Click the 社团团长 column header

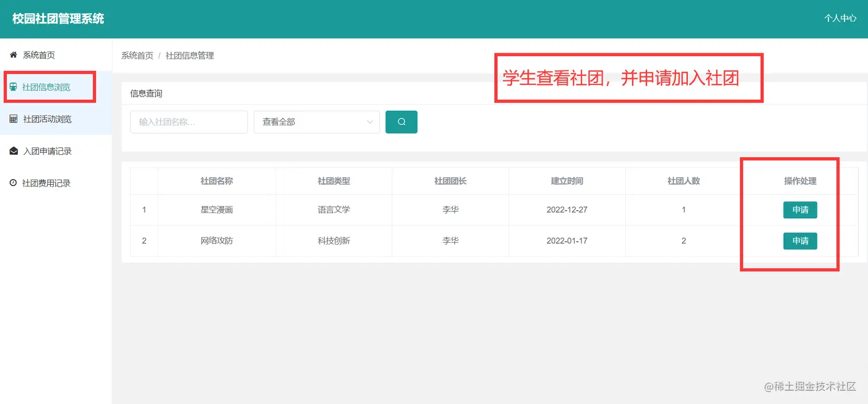pyautogui.click(x=451, y=181)
